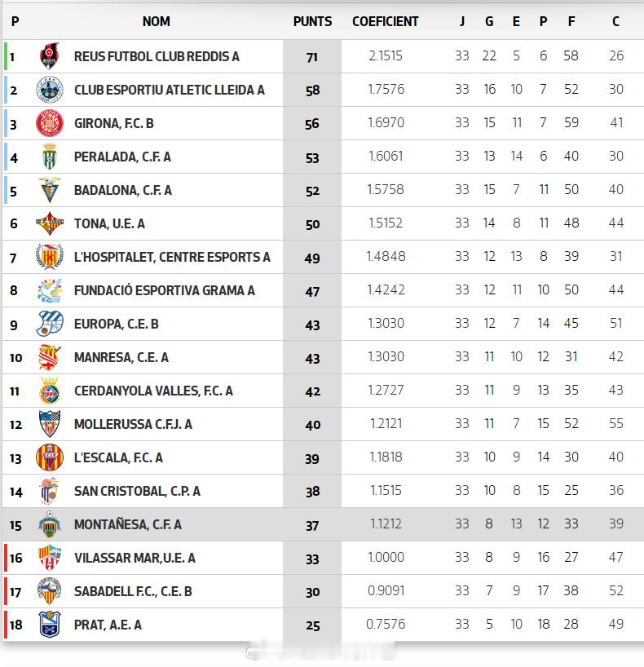The width and height of the screenshot is (644, 667).
Task: Click the Tona U.E. A team badge
Action: tap(50, 223)
